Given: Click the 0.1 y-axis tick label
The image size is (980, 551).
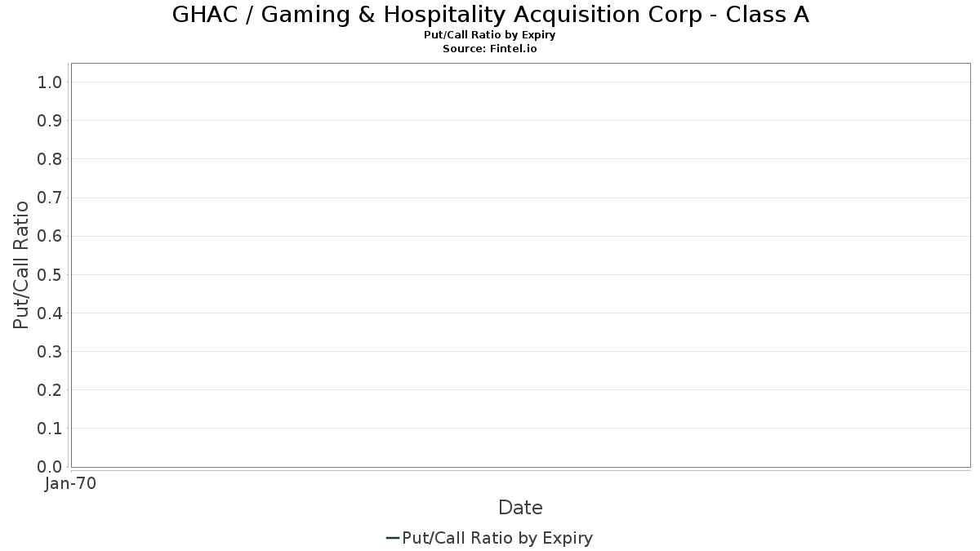Looking at the screenshot, I should [x=50, y=428].
